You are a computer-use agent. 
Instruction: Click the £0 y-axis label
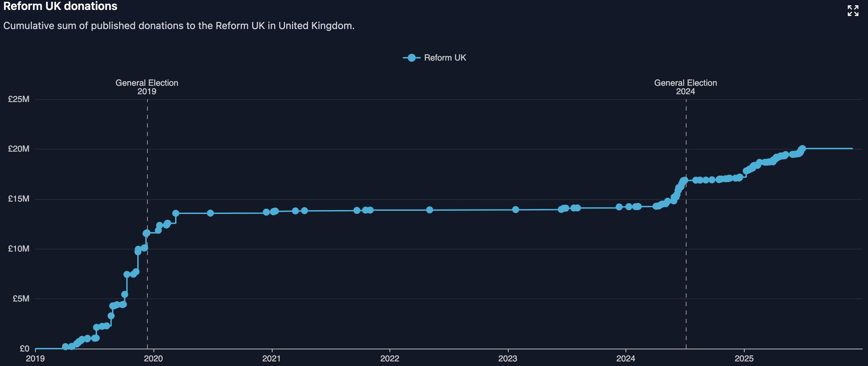click(24, 349)
